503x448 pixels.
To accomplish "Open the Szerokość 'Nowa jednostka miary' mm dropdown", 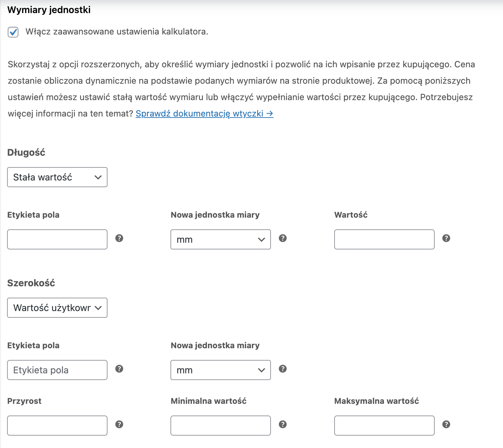I will point(221,370).
